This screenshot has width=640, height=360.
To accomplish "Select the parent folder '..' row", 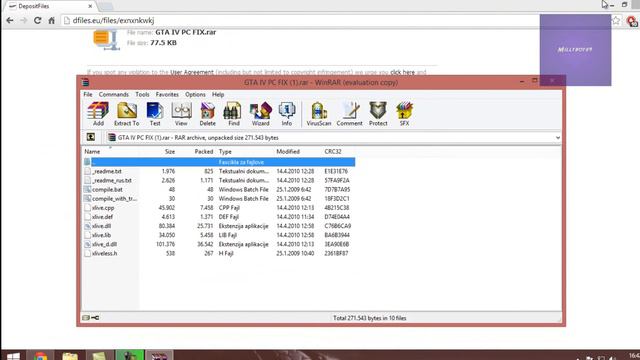I will pos(219,162).
